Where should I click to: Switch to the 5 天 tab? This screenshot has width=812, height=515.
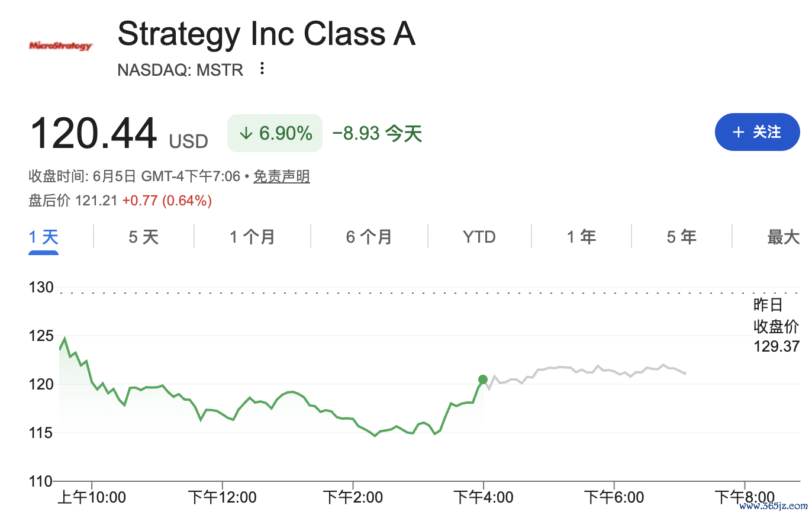tap(144, 237)
